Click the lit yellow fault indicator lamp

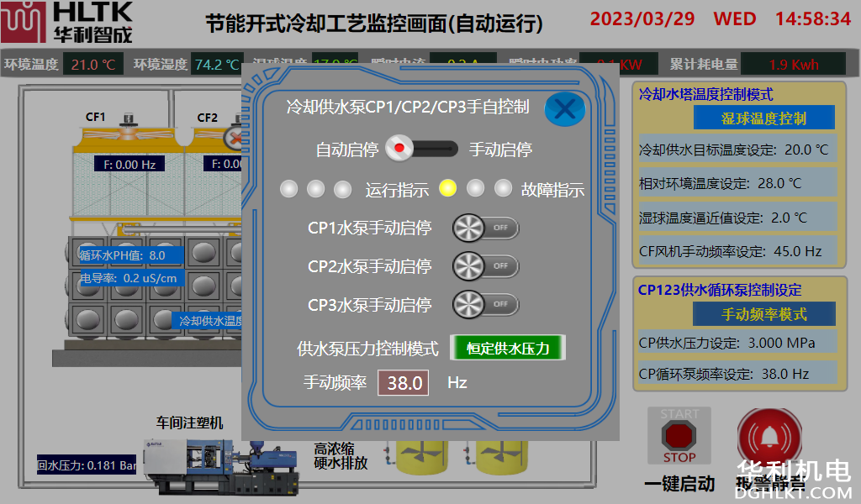tap(448, 188)
